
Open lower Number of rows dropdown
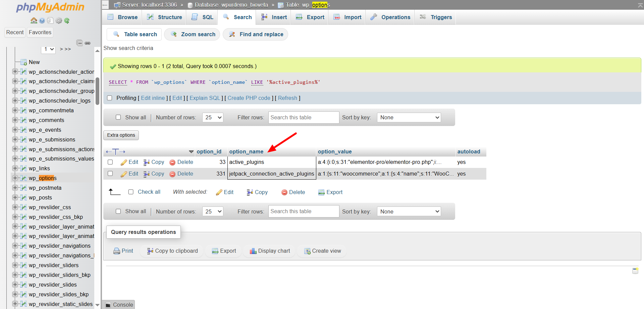[213, 211]
